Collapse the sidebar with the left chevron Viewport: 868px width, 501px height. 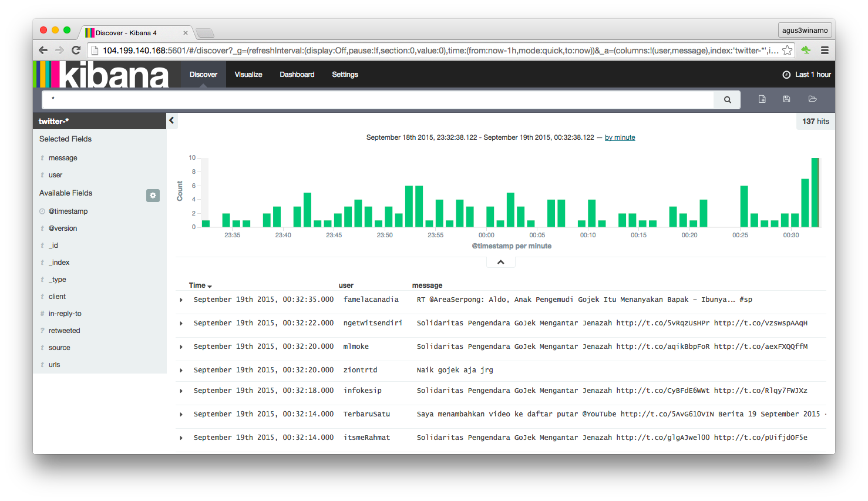click(171, 120)
